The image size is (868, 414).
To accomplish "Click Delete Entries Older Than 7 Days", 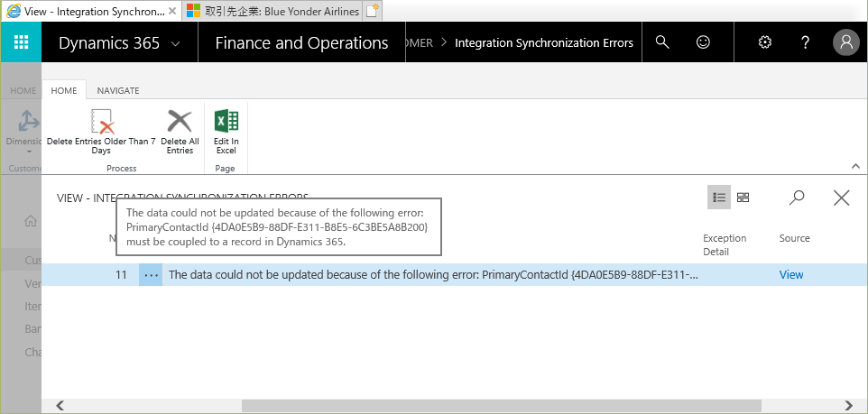I will point(101,132).
